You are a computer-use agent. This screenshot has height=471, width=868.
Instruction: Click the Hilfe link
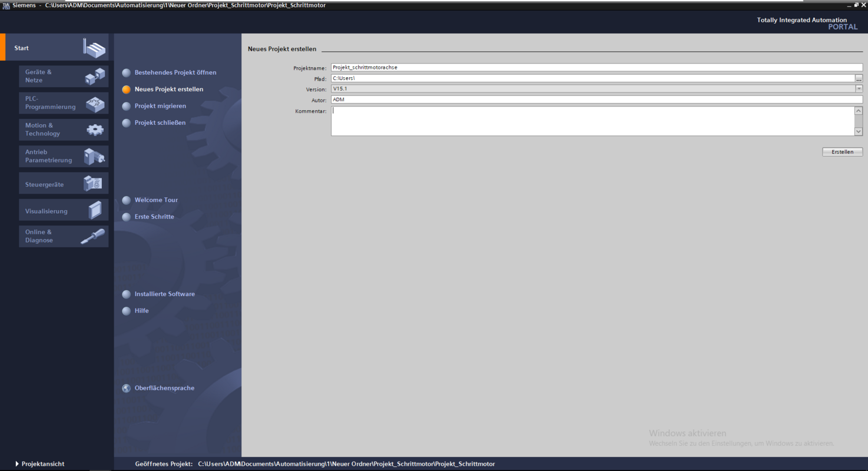tap(141, 311)
